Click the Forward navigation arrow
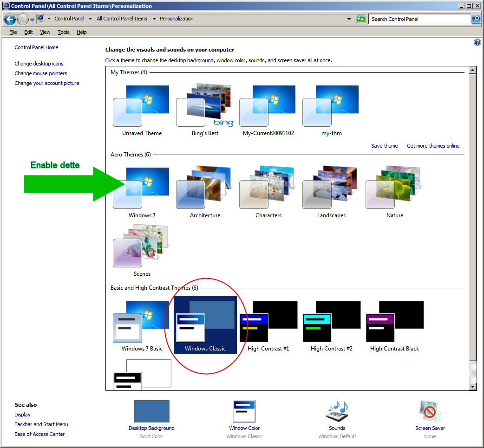Viewport: 484px width, 448px height. click(x=23, y=19)
